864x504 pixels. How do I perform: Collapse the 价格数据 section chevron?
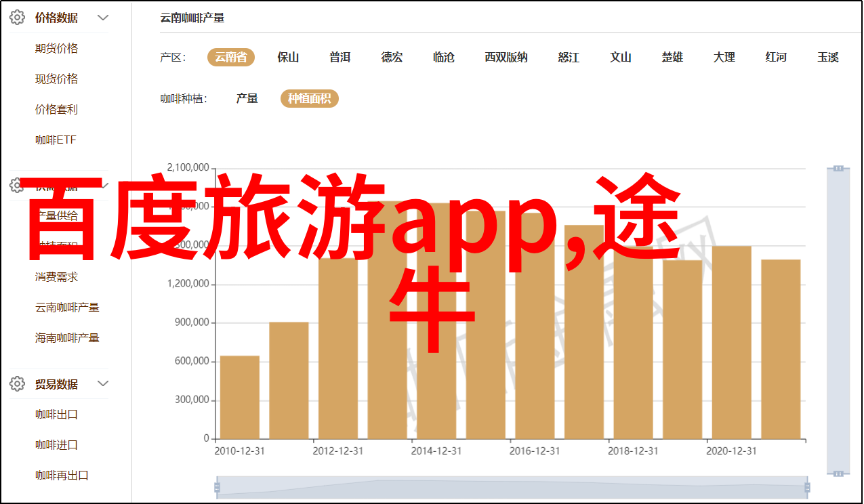click(x=103, y=18)
